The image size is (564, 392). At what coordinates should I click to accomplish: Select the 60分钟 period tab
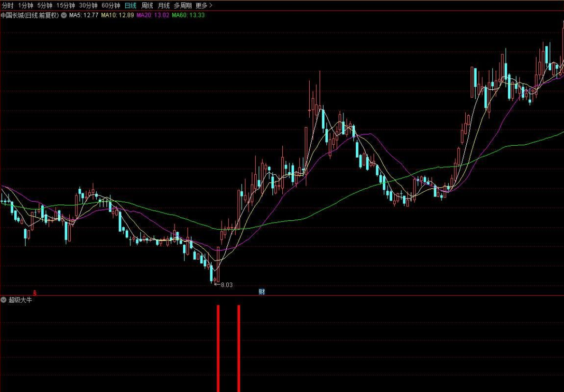tap(111, 5)
